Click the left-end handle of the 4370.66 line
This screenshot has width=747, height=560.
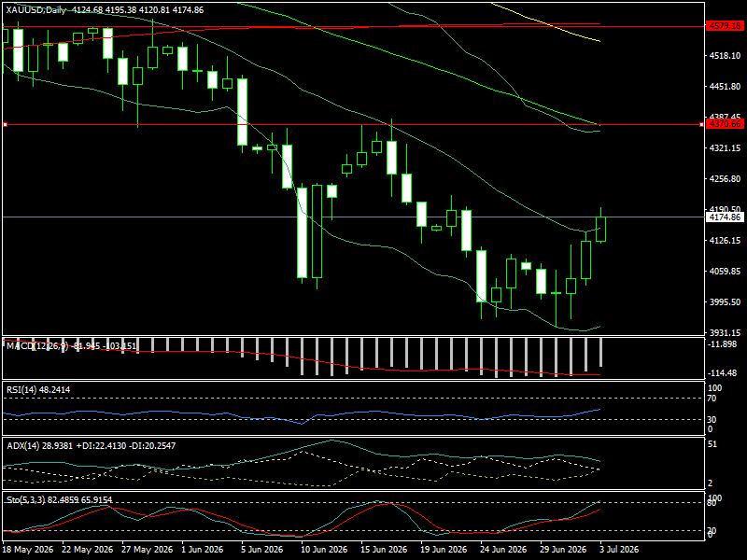click(x=5, y=125)
